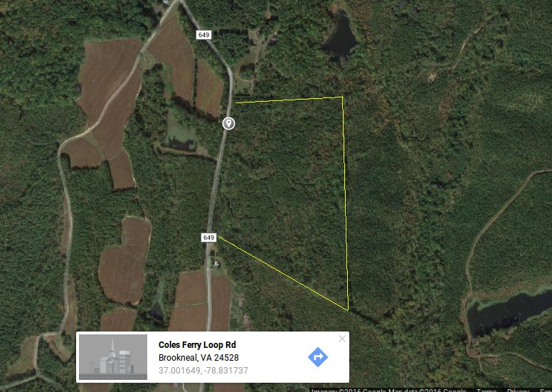Click the diagonal yellow boundary line
552x392 pixels.
tap(283, 273)
